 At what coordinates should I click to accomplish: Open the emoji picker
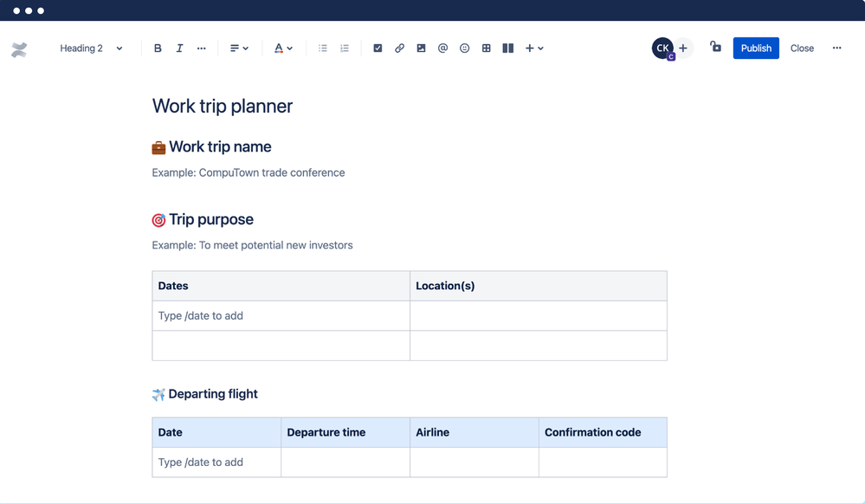pos(464,48)
